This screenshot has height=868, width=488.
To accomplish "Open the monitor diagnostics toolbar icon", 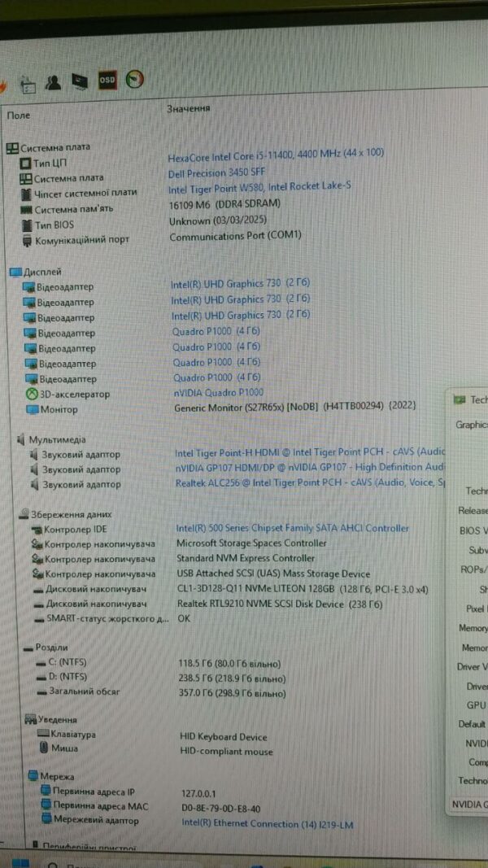I will (81, 82).
